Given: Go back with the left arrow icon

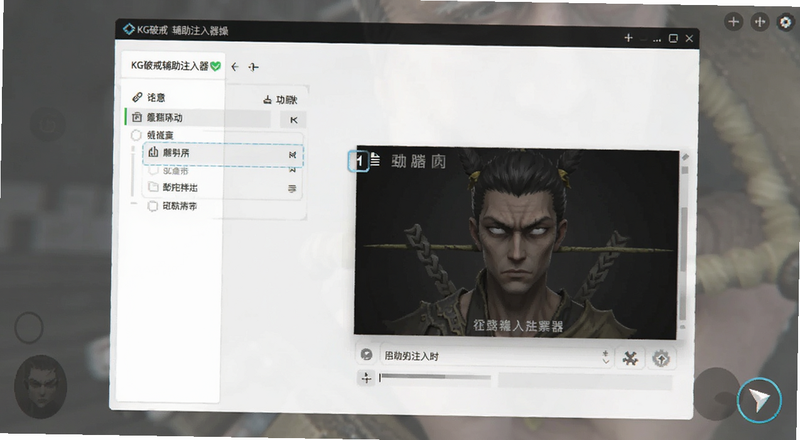Looking at the screenshot, I should 235,67.
